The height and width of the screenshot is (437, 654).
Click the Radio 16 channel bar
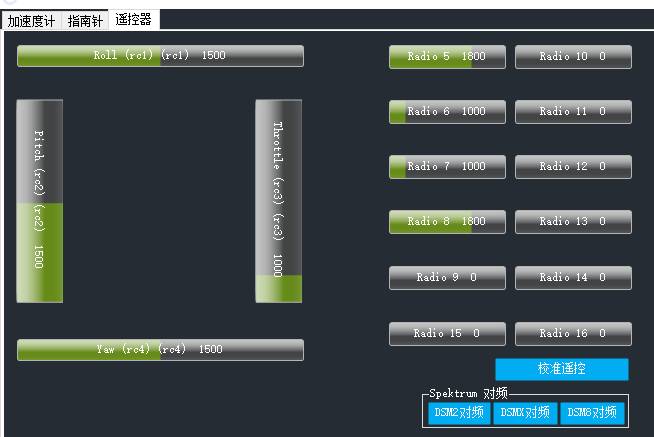[x=573, y=334]
